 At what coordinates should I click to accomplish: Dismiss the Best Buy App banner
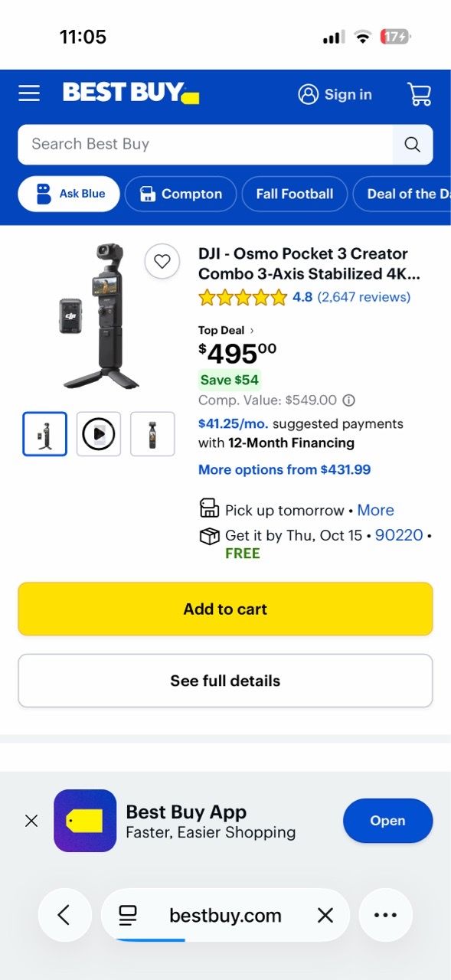click(x=31, y=821)
